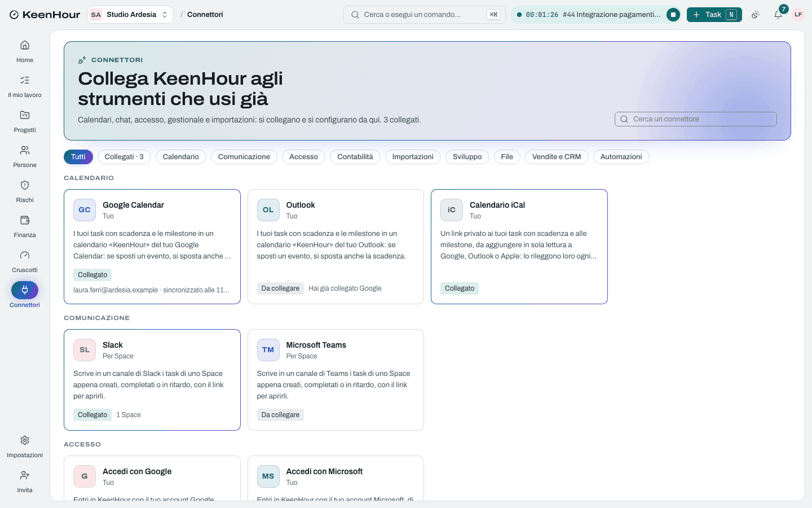Filter by Automazioni

coord(621,157)
